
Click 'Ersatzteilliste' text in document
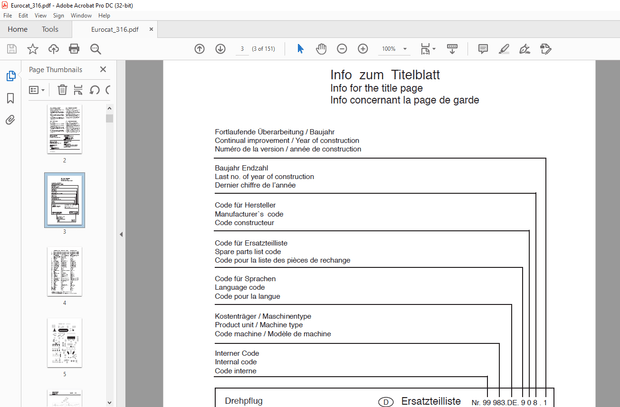[x=431, y=401]
